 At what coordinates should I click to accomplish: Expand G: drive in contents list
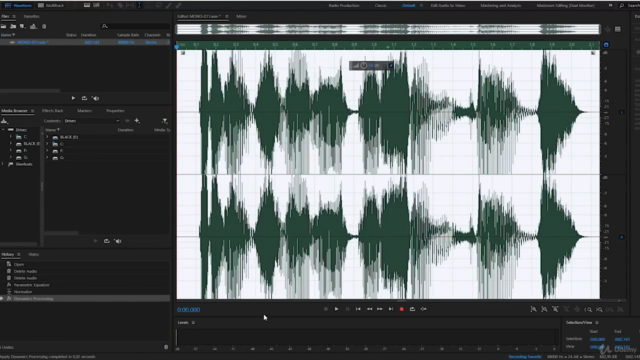tap(47, 158)
